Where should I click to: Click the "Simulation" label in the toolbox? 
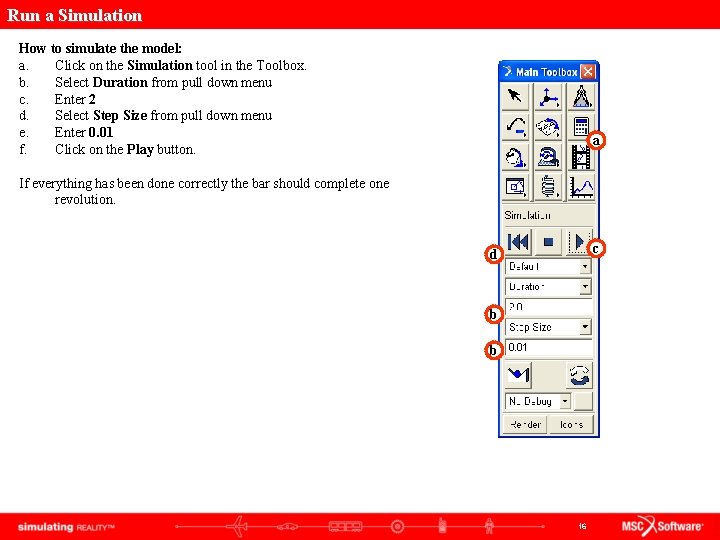[528, 215]
